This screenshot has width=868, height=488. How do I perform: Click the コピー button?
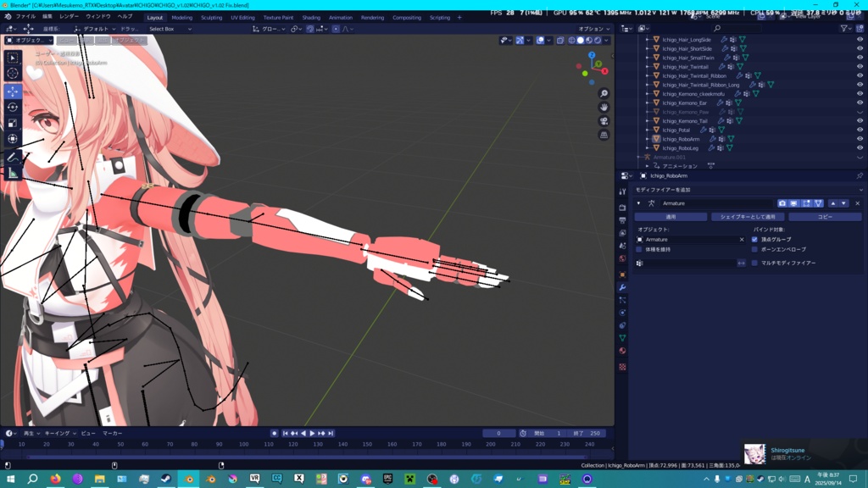[x=825, y=217]
